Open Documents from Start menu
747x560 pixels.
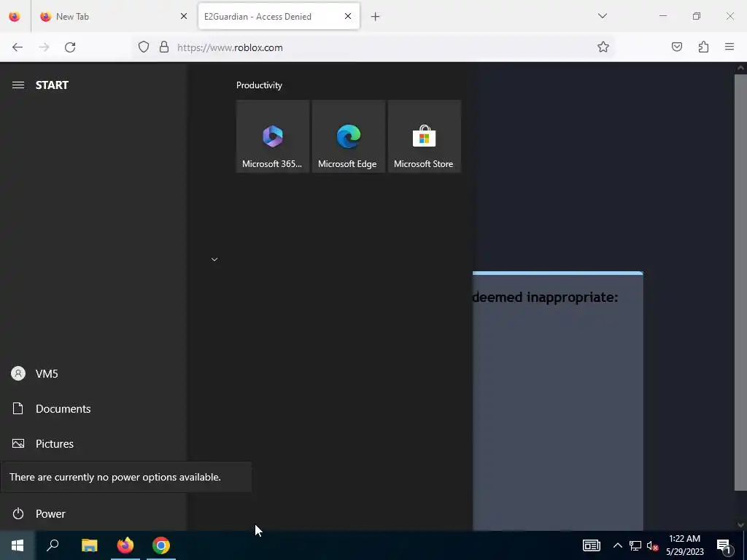[x=93, y=408]
